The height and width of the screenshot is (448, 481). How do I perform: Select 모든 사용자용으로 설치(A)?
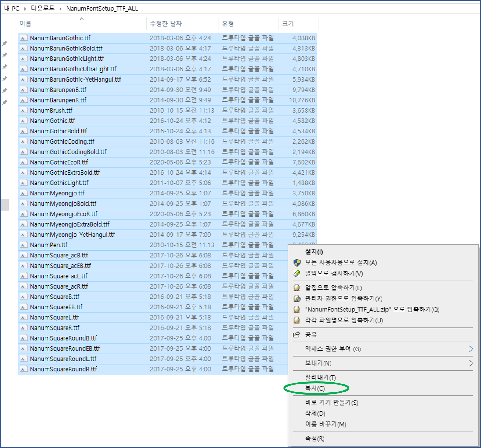click(341, 263)
